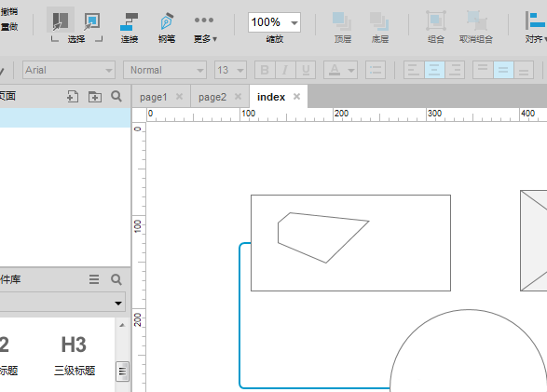547x392 pixels.
Task: Send widget to back (底层)
Action: pos(379,28)
